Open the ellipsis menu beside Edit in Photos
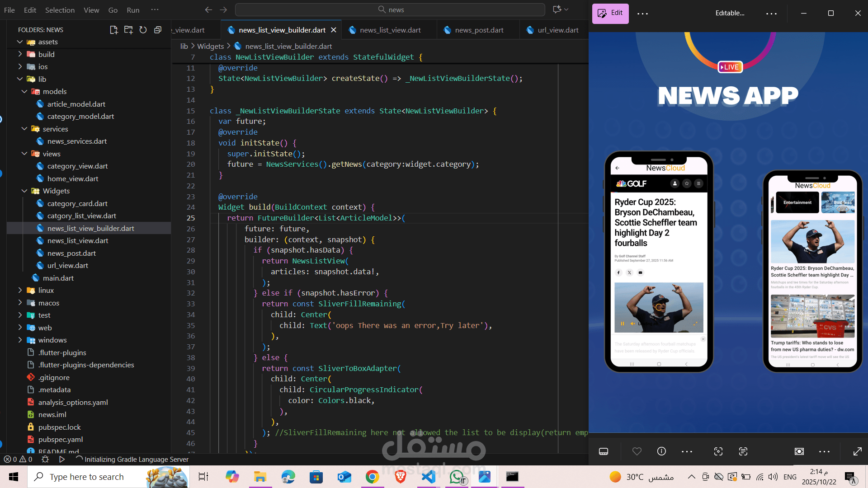 pos(642,14)
